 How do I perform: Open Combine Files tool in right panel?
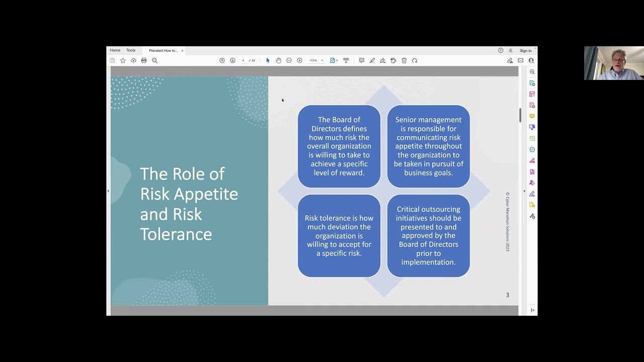(x=532, y=127)
